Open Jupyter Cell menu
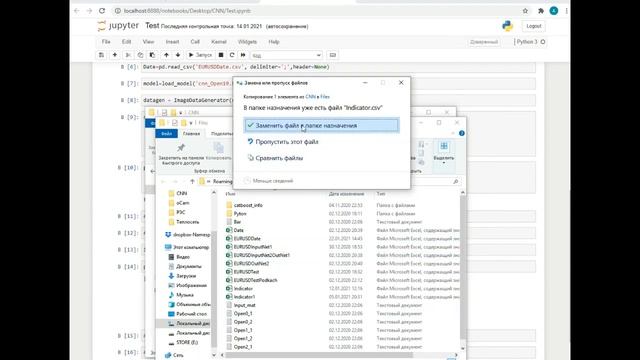 pyautogui.click(x=195, y=42)
